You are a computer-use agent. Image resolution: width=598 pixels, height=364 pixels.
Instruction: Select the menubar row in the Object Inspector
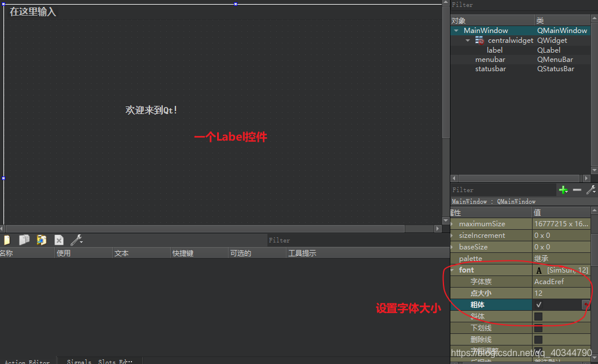[520, 60]
